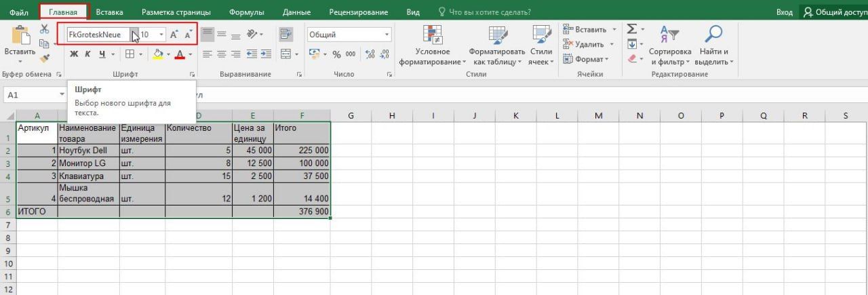Align text left

coord(208,54)
